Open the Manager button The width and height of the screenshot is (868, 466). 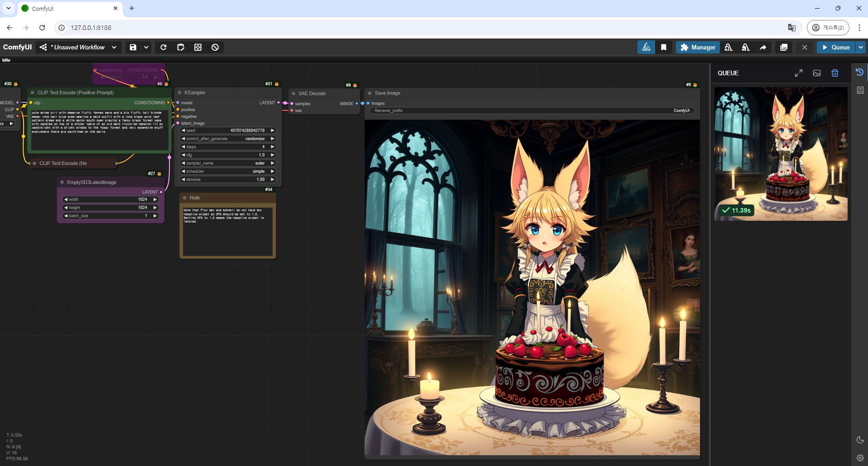698,47
